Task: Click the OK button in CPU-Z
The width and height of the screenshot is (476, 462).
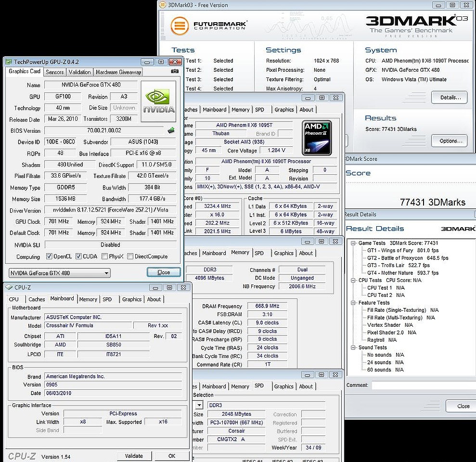Action: point(172,456)
